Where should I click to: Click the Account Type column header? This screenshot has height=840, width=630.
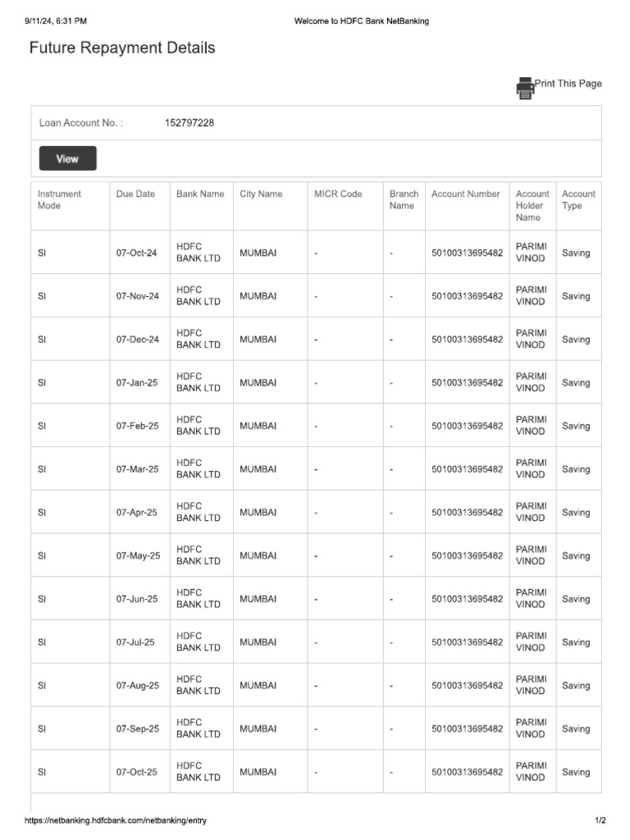pyautogui.click(x=578, y=200)
